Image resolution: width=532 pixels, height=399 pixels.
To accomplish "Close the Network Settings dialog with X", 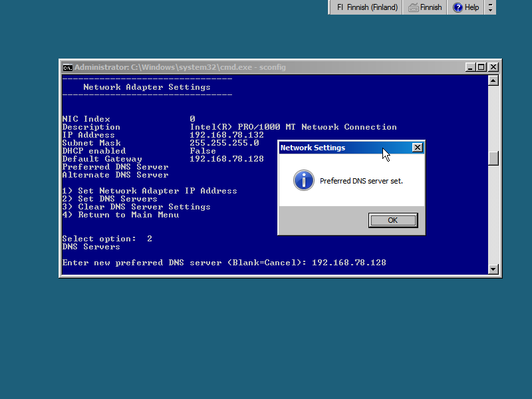I will click(x=417, y=148).
